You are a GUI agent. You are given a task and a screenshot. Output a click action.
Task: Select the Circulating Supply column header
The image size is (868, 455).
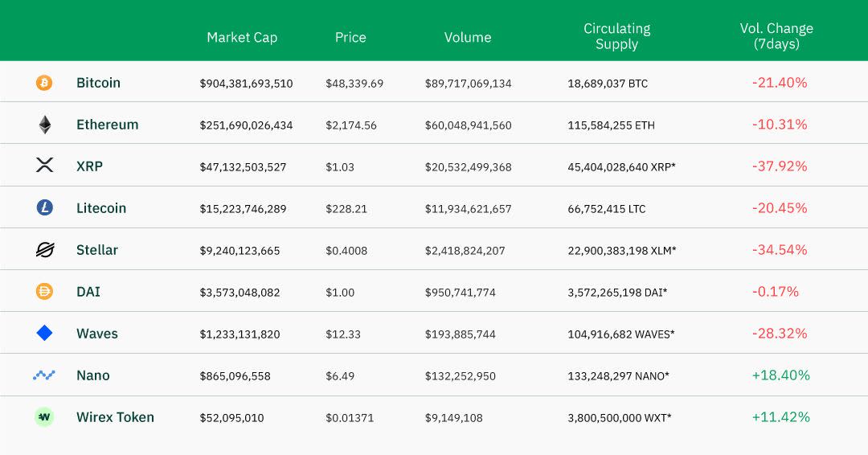click(616, 36)
